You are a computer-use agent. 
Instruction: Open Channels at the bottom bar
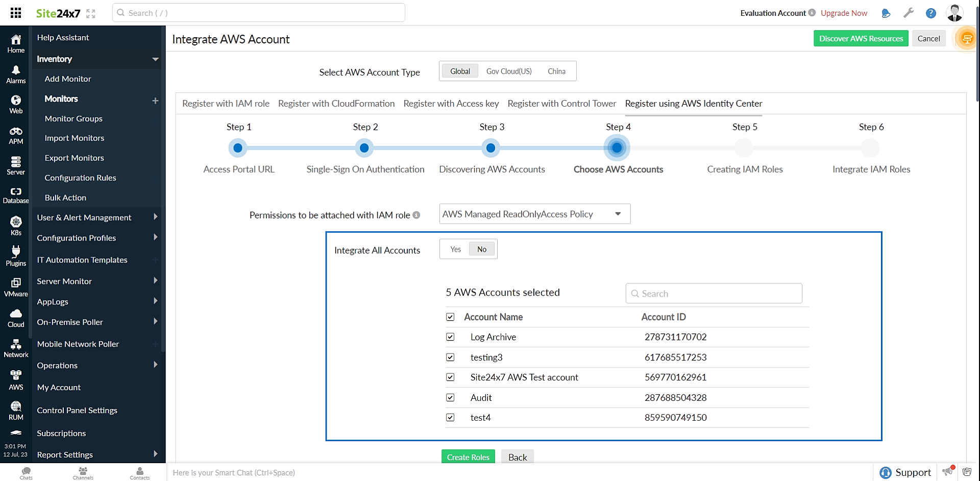(x=83, y=473)
